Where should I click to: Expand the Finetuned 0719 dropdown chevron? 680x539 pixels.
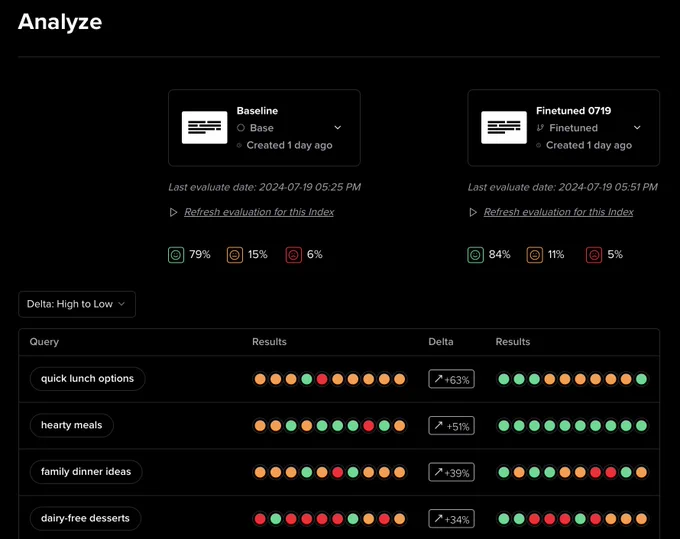click(x=637, y=127)
